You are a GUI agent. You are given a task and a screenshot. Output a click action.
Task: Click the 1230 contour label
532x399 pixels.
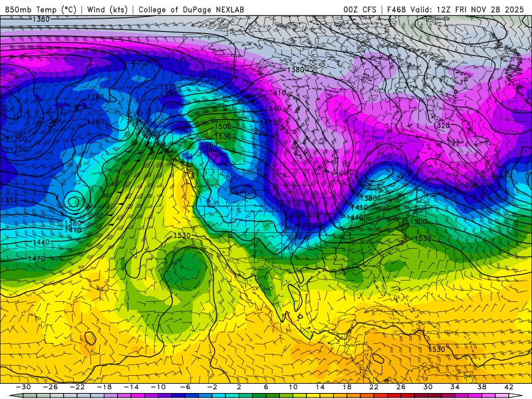[19, 150]
